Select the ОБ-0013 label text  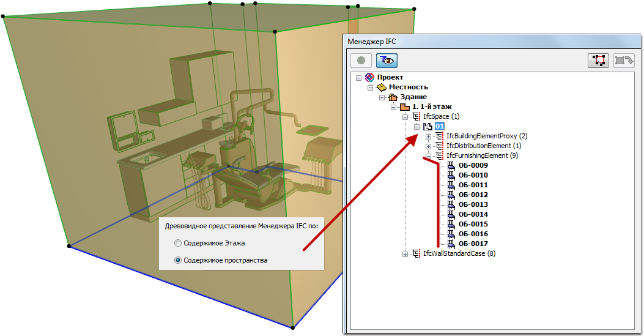tap(473, 204)
